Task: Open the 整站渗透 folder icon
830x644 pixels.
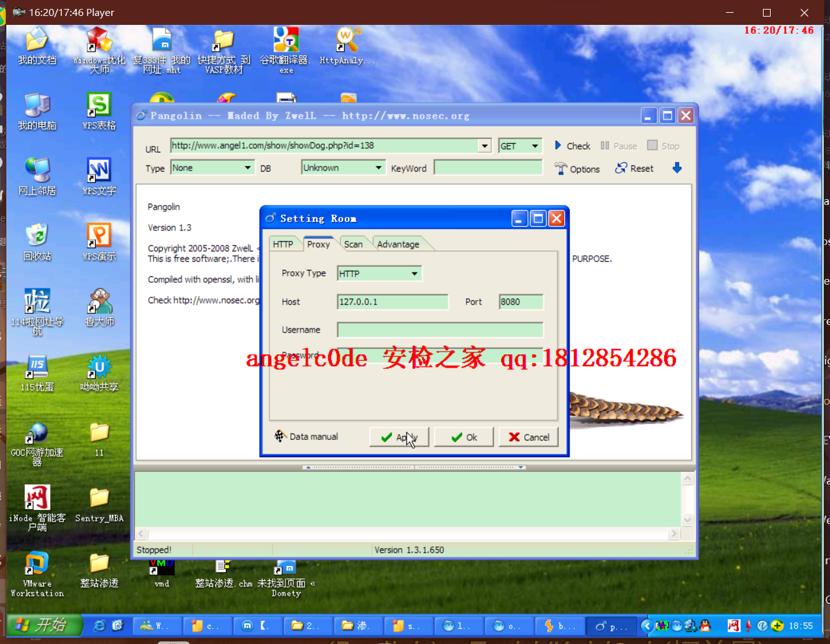Action: point(99,569)
